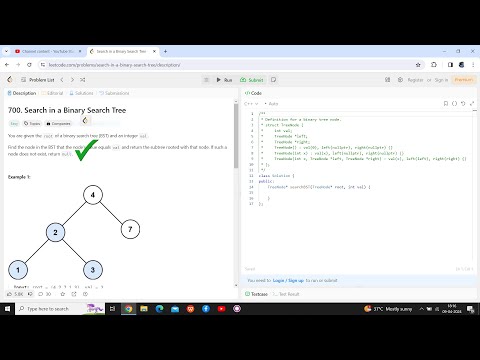Image resolution: width=480 pixels, height=360 pixels.
Task: Maximize the code editor with fullscreen icon
Action: pyautogui.click(x=472, y=104)
